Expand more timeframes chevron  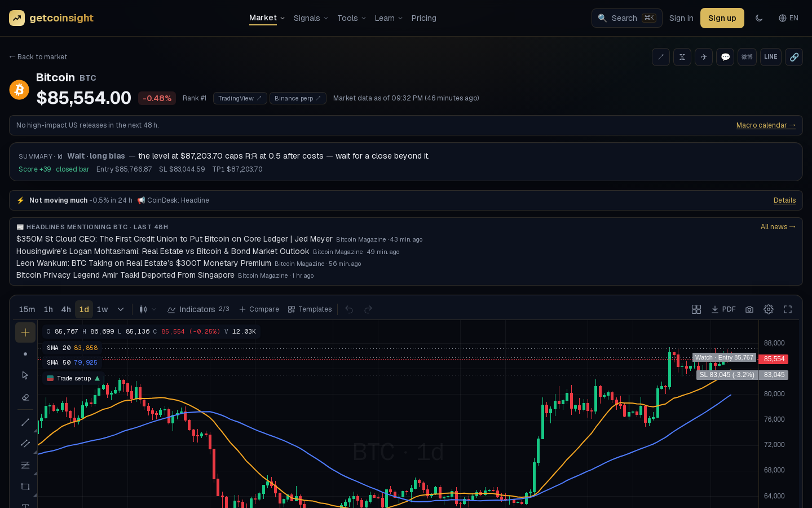point(121,309)
